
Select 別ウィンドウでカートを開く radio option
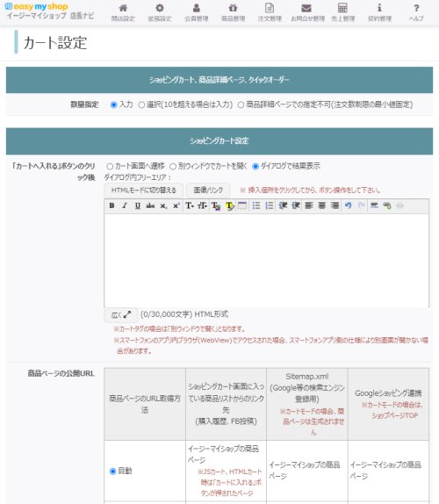[173, 166]
